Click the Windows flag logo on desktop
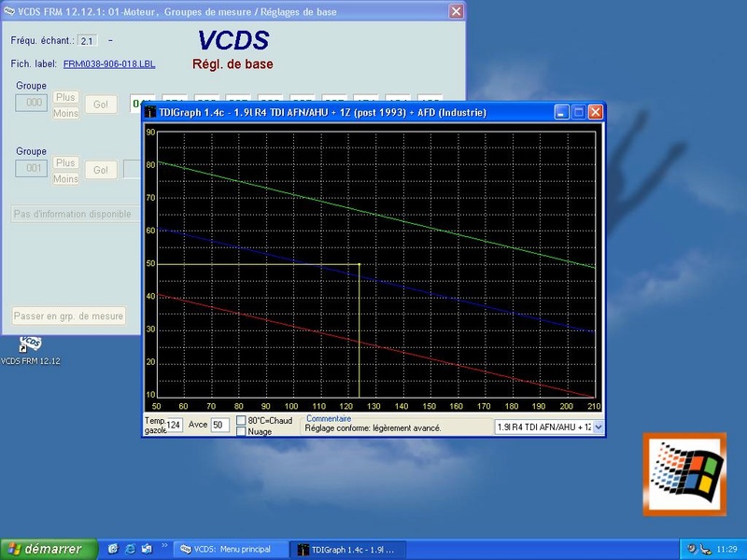Image resolution: width=747 pixels, height=560 pixels. pos(684,474)
